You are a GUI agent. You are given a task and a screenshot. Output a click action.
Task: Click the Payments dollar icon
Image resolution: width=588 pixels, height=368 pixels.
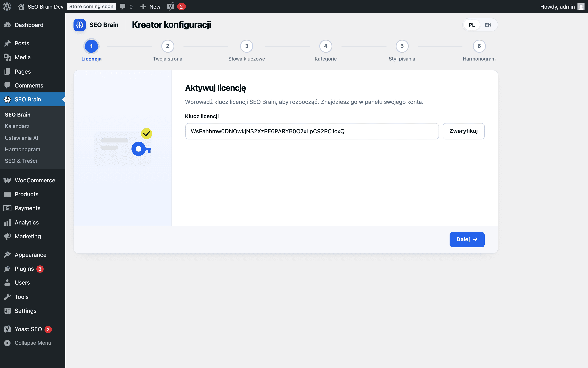tap(7, 208)
